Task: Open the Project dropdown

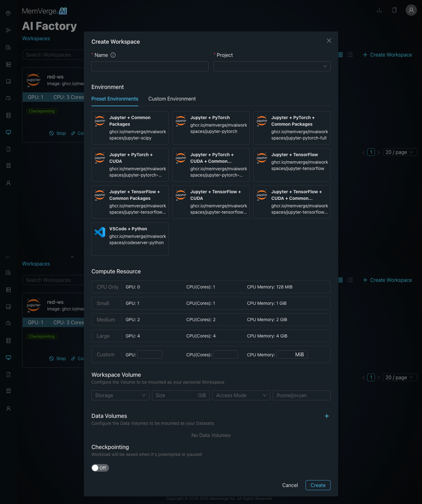Action: 272,66
